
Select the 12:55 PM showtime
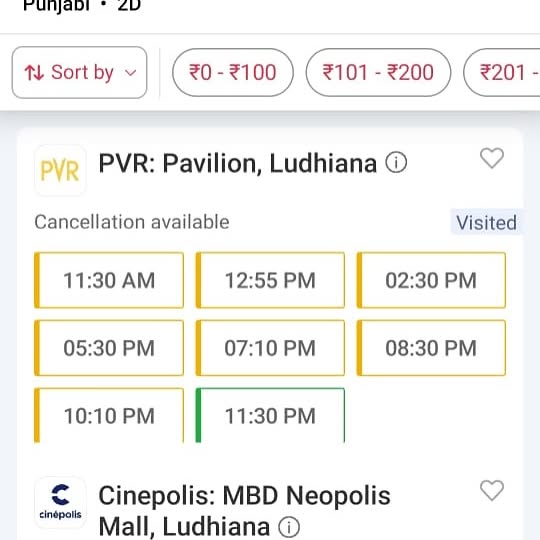click(x=270, y=280)
